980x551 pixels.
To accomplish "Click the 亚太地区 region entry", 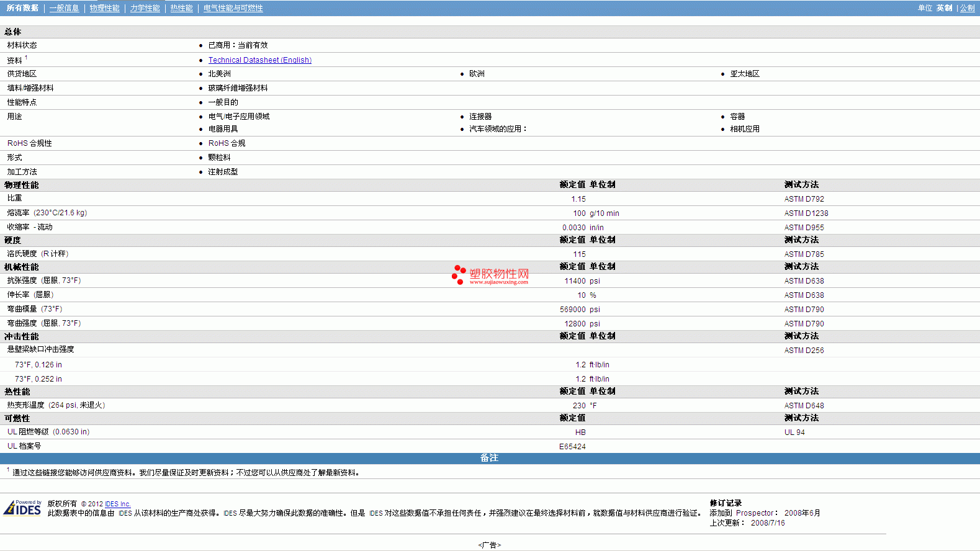I will pos(745,74).
